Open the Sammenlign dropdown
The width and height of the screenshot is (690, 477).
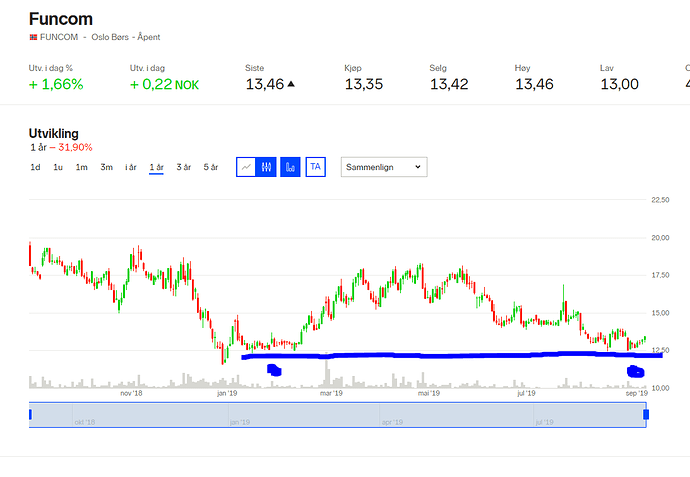384,167
